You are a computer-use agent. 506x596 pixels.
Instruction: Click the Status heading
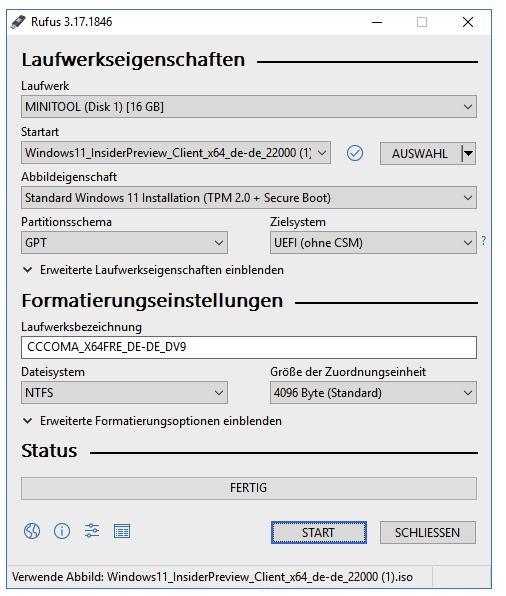click(x=49, y=451)
